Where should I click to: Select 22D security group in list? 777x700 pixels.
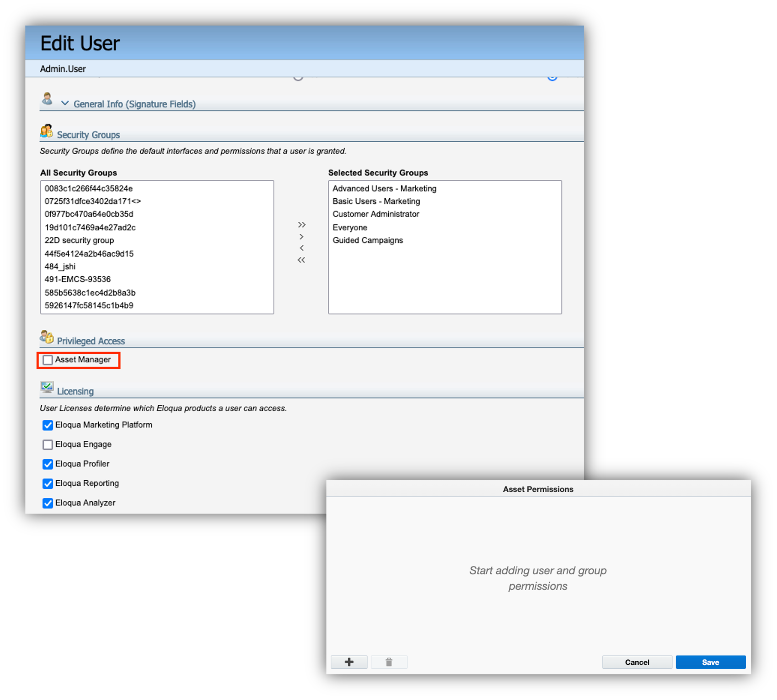coord(79,240)
